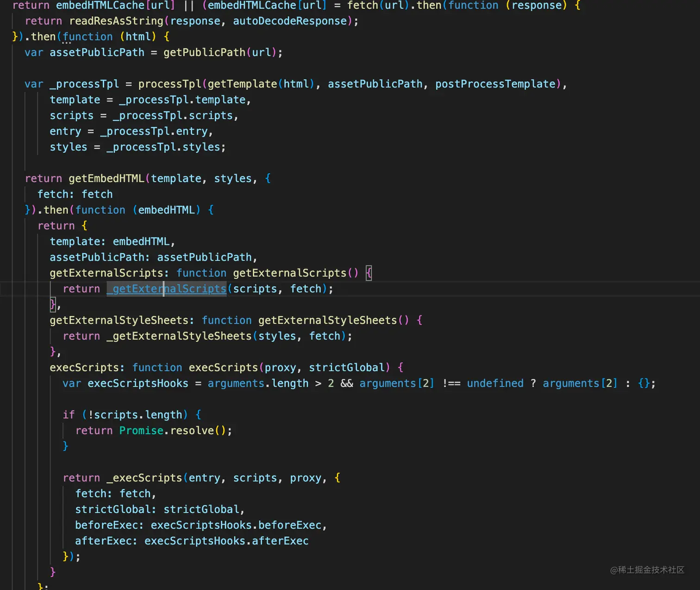Click the readResAsString function call
This screenshot has width=700, height=590.
[116, 21]
